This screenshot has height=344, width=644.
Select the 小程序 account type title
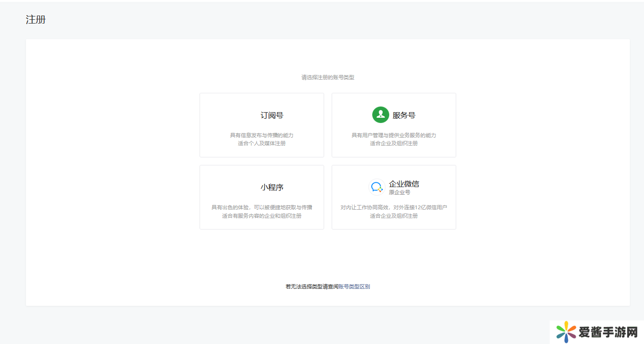click(272, 188)
